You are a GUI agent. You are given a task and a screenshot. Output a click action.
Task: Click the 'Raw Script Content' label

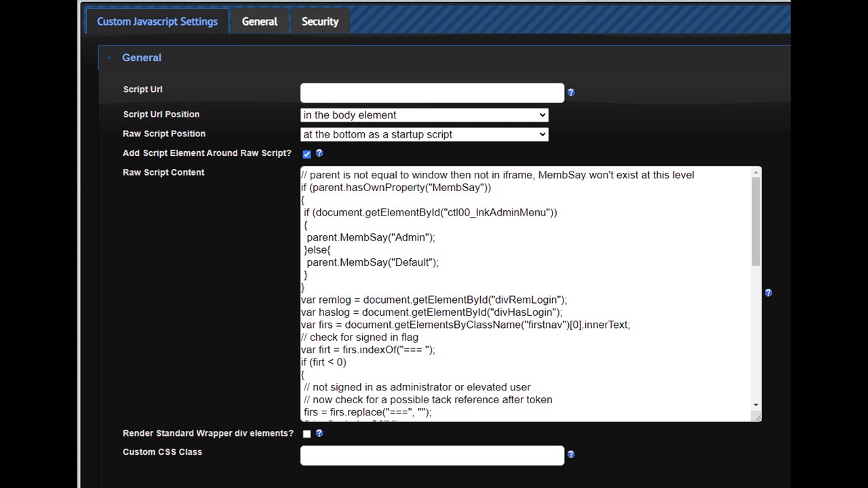pyautogui.click(x=163, y=172)
